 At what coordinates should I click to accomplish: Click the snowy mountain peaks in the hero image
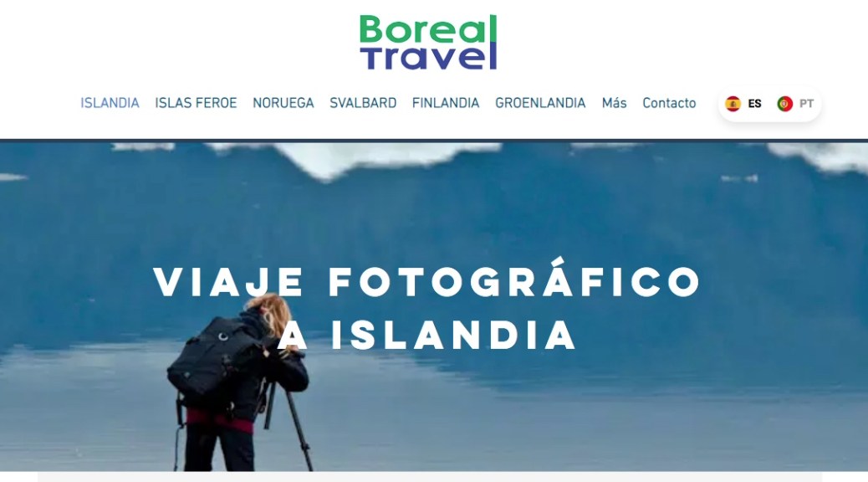coord(387,158)
